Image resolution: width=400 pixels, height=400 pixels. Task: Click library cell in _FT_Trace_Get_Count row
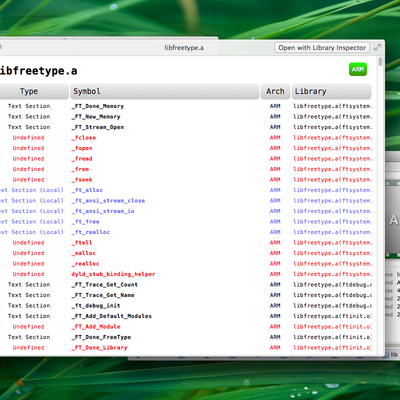[332, 285]
